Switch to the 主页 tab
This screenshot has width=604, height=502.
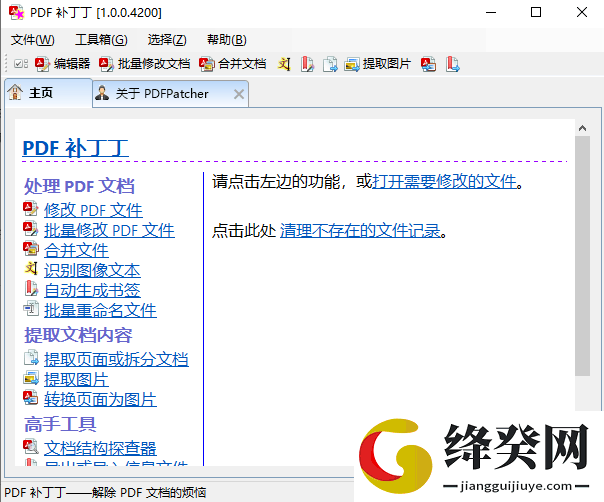point(49,93)
